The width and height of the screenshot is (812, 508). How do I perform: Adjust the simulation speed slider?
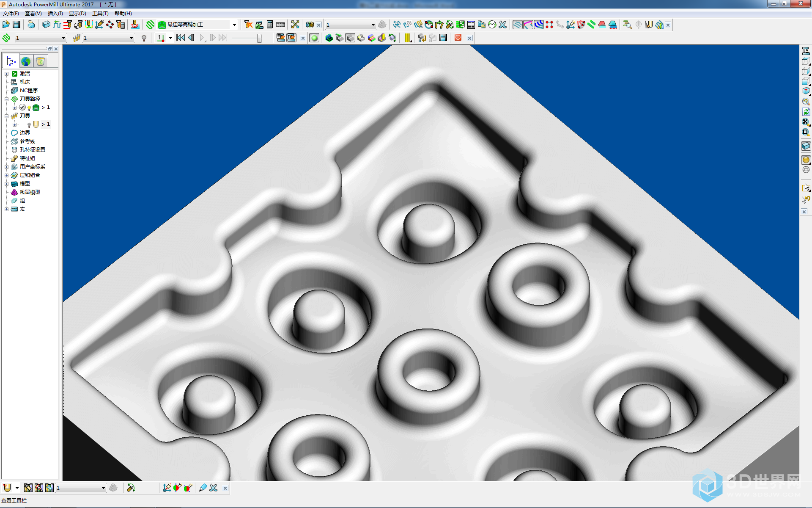pos(259,38)
